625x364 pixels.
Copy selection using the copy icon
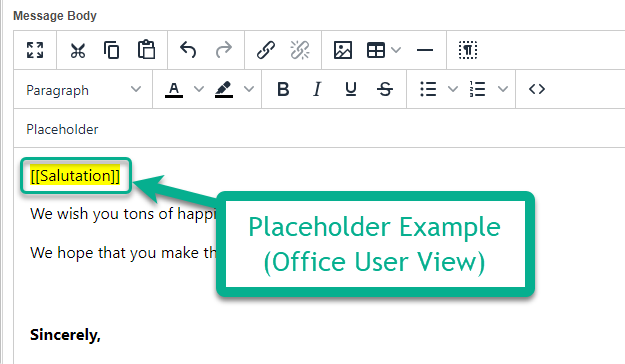[x=112, y=50]
